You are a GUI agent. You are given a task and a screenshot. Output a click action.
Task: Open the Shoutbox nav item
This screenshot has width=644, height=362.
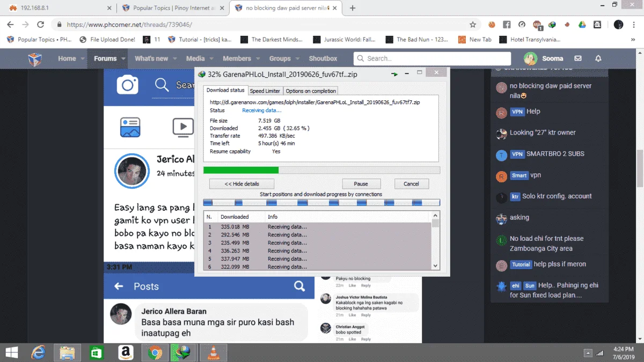(x=323, y=58)
